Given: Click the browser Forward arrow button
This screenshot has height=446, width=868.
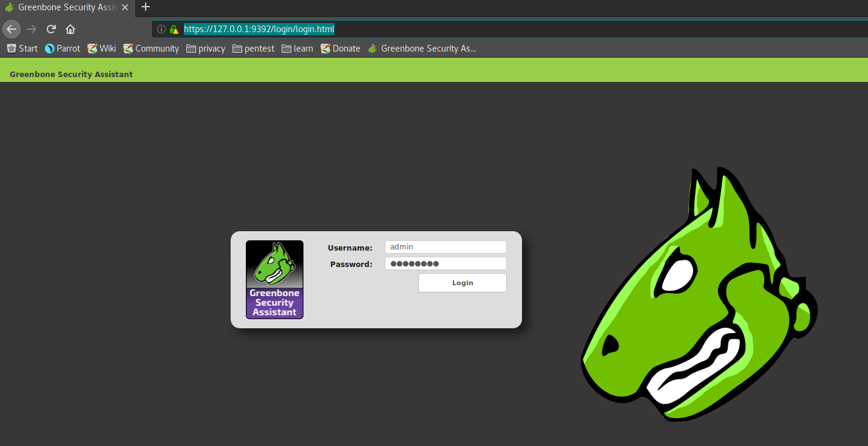Looking at the screenshot, I should coord(32,29).
